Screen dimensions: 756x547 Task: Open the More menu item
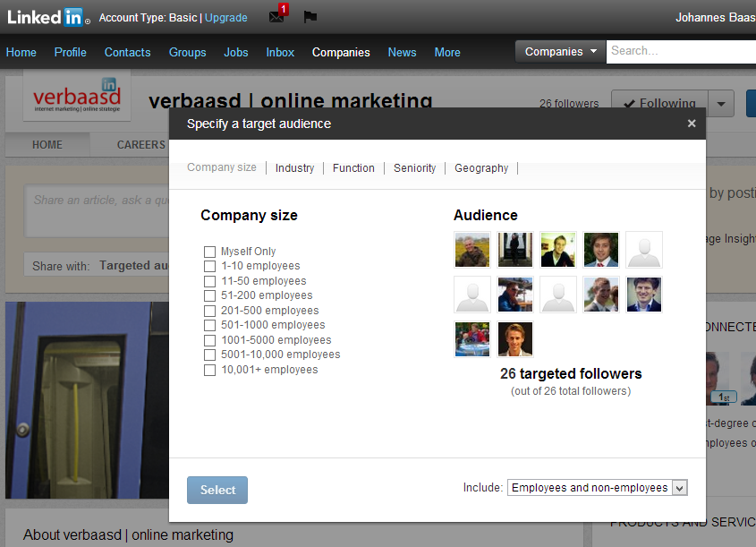pyautogui.click(x=447, y=52)
